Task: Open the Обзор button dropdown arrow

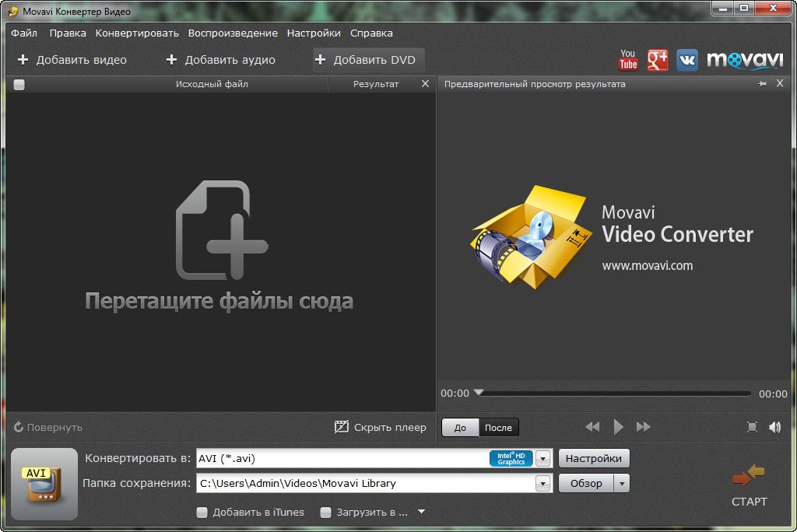Action: pyautogui.click(x=621, y=484)
